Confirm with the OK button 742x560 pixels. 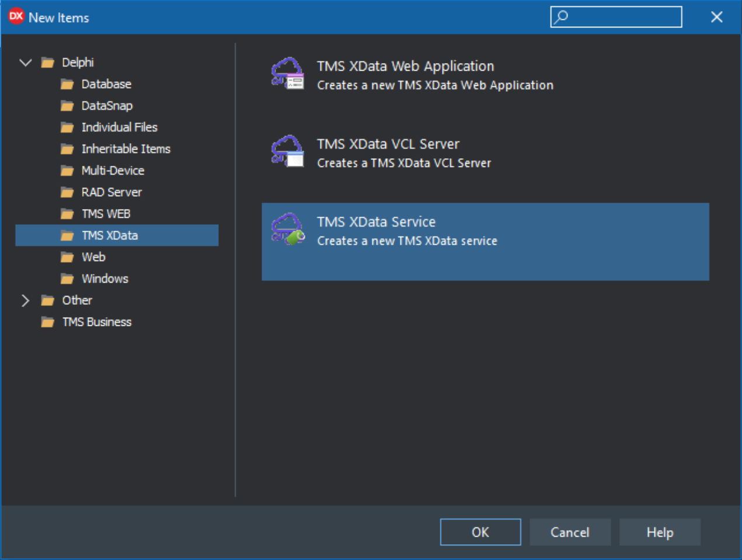pos(480,532)
